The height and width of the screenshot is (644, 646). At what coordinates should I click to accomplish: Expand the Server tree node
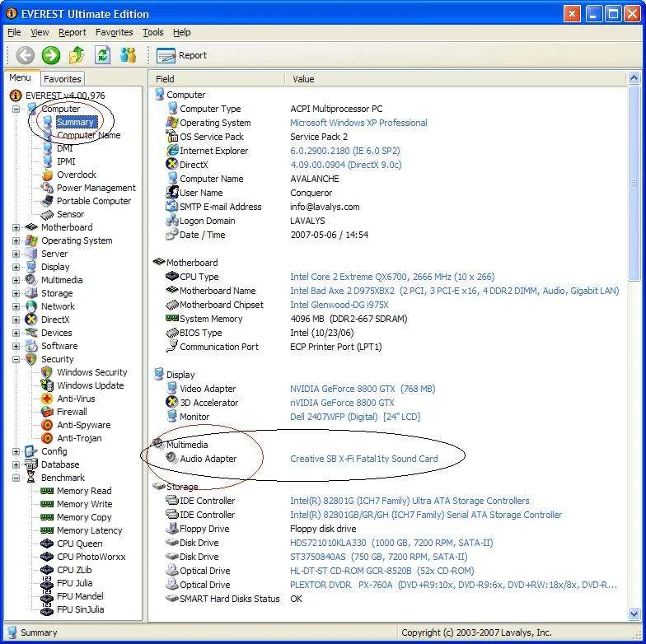point(16,254)
